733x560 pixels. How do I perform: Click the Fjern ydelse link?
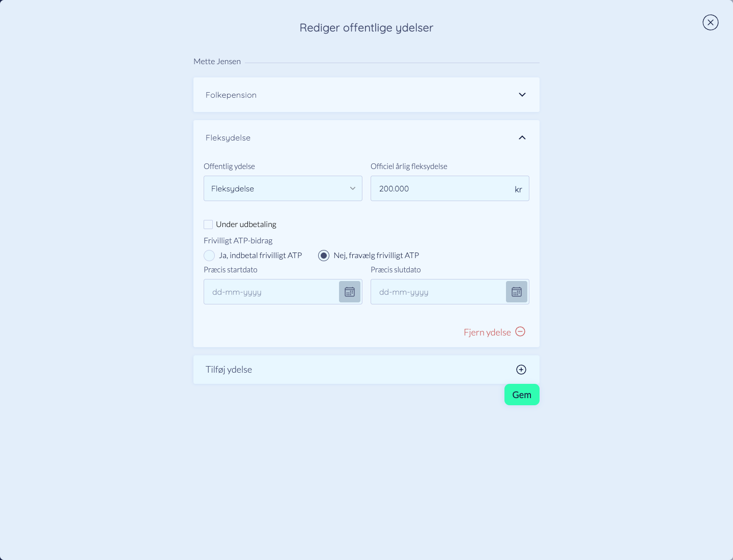point(487,332)
